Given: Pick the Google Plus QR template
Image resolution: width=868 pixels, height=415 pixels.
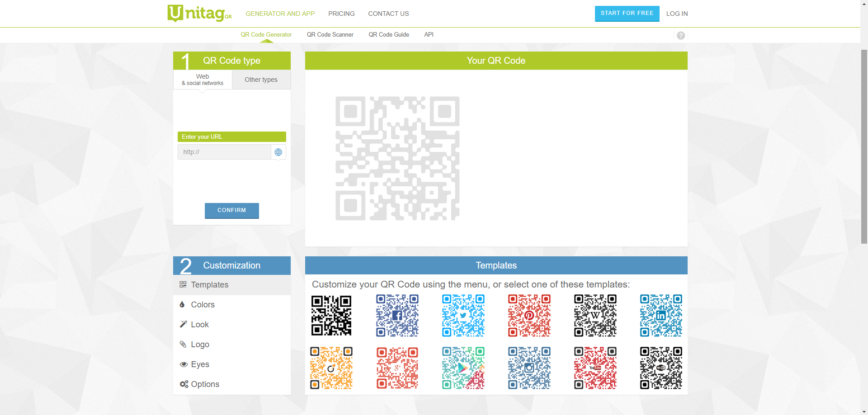Looking at the screenshot, I should (x=397, y=368).
